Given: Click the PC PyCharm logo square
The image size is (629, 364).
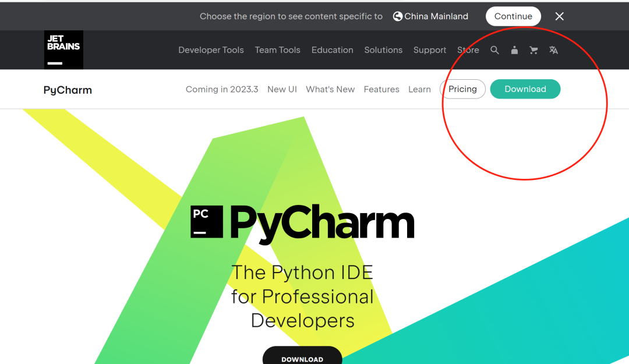Looking at the screenshot, I should click(207, 221).
